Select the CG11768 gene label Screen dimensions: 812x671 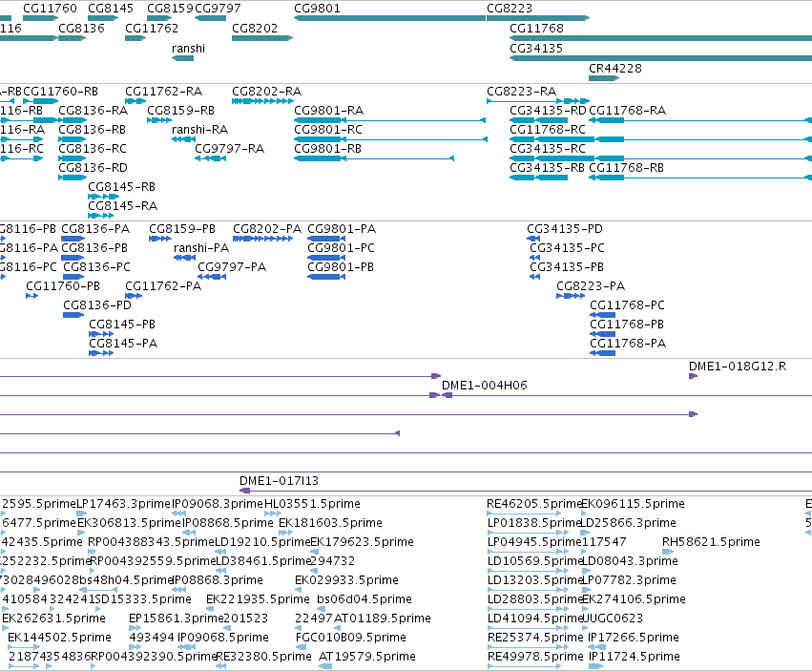(x=536, y=29)
